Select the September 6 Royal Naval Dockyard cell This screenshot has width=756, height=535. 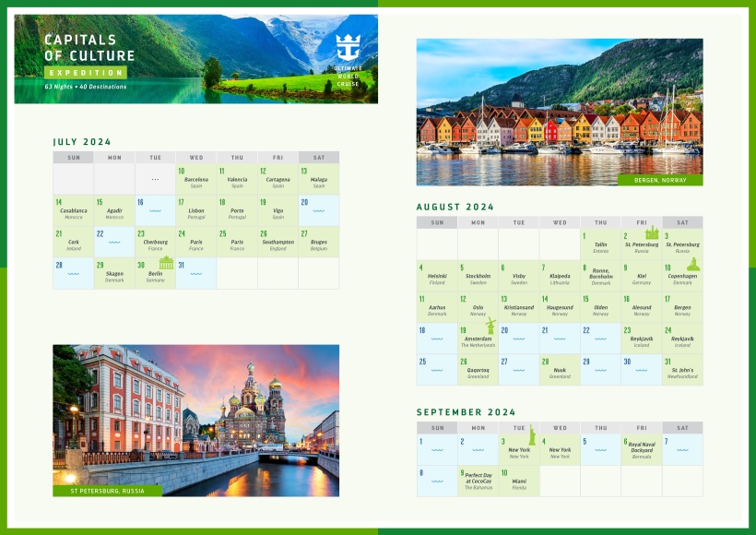(x=642, y=449)
